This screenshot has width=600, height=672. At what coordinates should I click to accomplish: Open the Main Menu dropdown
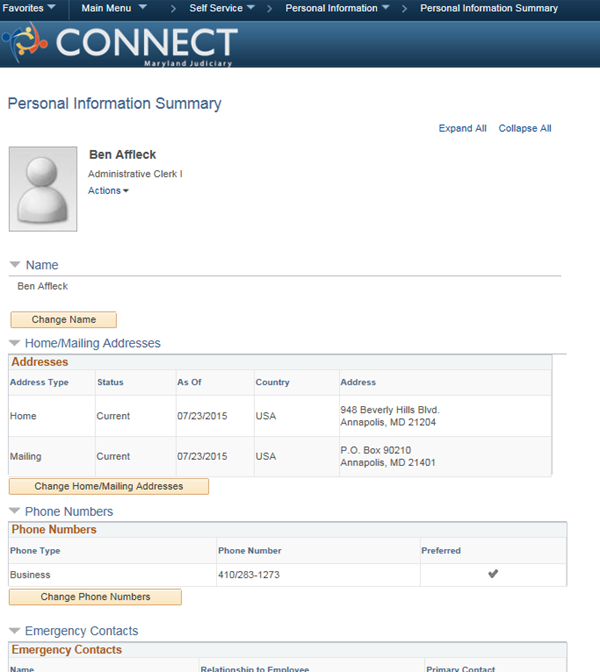pyautogui.click(x=113, y=8)
